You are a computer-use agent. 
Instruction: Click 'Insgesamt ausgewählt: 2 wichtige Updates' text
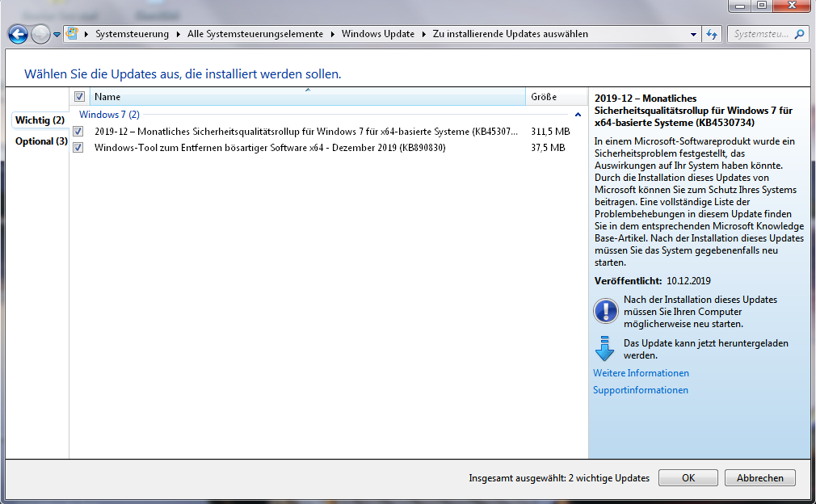point(559,478)
